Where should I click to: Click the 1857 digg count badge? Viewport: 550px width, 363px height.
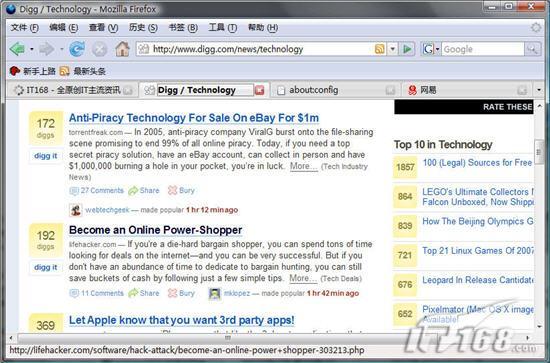405,167
